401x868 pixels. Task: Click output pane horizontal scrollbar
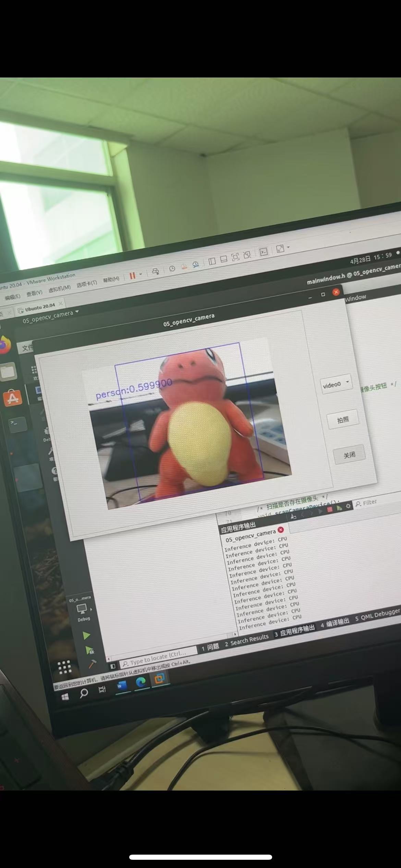pyautogui.click(x=171, y=647)
